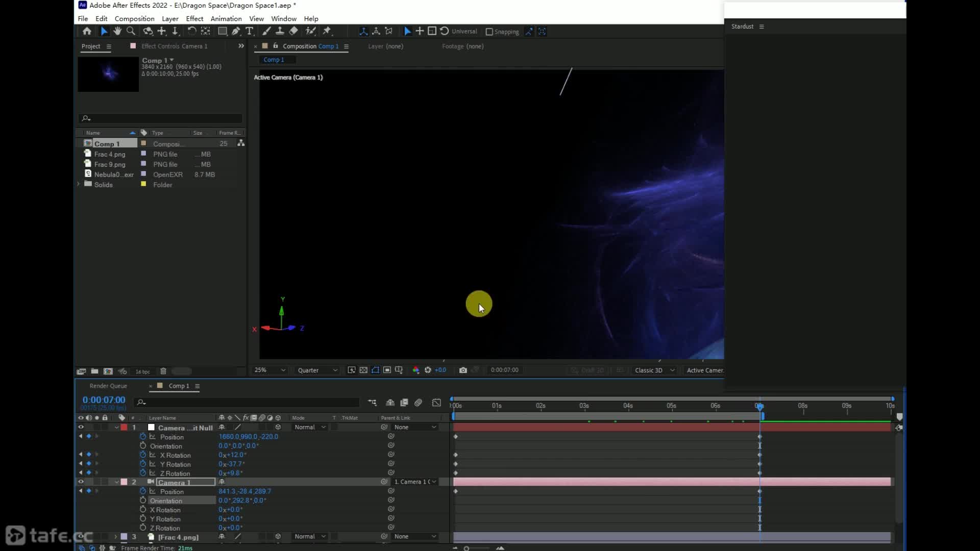Toggle 3D layer switch for Camera Null layer
Viewport: 980px width, 551px height.
point(278,428)
